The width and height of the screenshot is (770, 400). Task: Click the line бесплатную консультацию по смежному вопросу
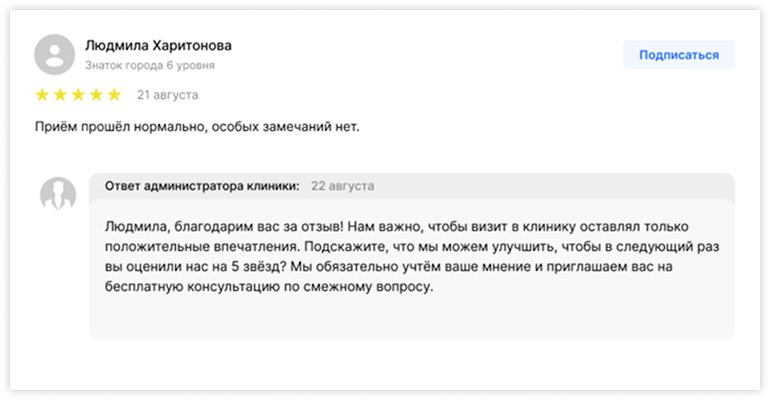click(x=270, y=287)
